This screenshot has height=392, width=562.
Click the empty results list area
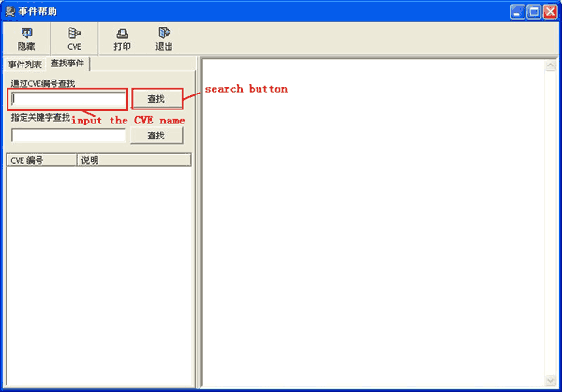pos(98,271)
